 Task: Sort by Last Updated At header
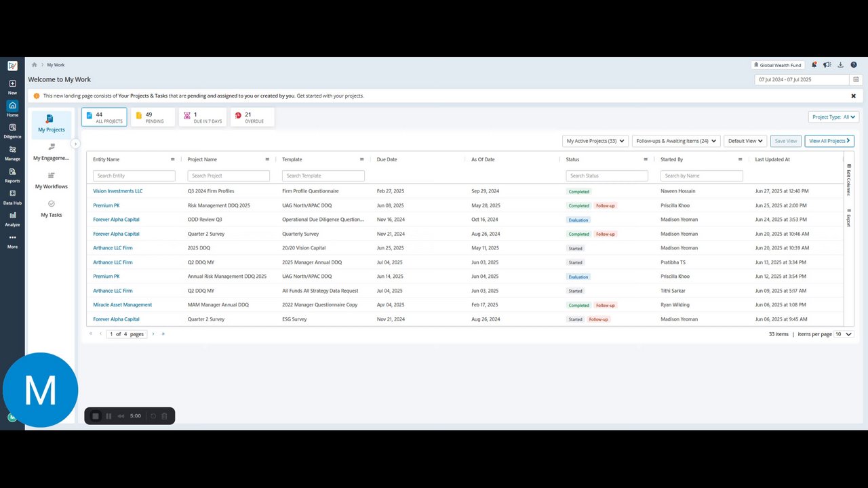point(772,159)
